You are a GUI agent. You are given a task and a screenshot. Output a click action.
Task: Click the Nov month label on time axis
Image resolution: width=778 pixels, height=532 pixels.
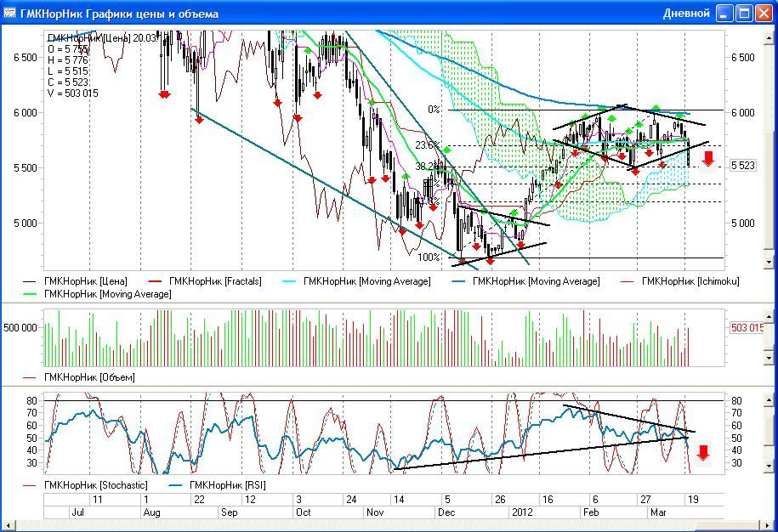375,512
